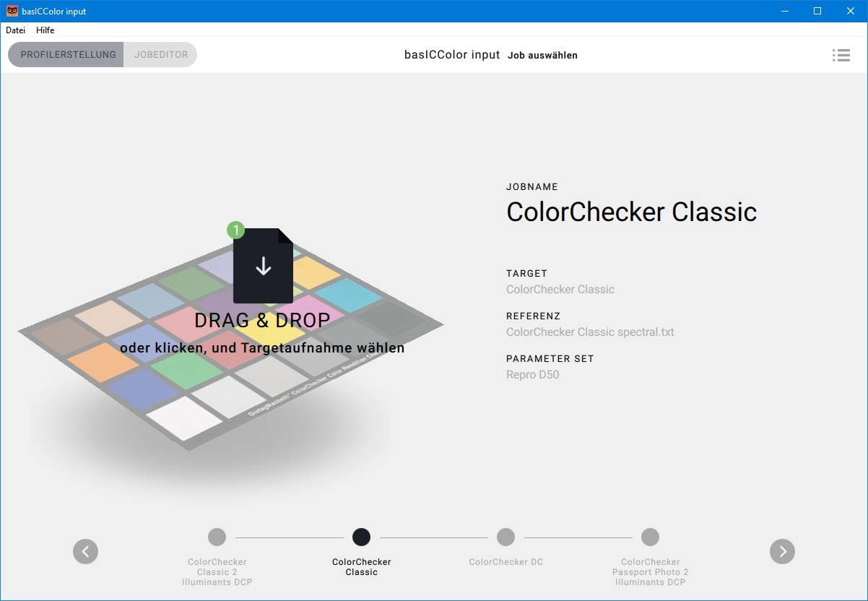
Task: Open the Hilfe menu
Action: (x=45, y=30)
